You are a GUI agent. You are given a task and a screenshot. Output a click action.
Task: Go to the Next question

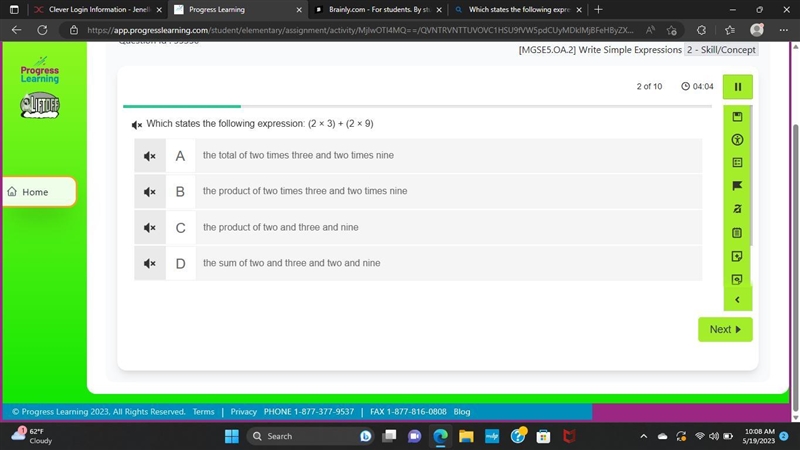(725, 330)
